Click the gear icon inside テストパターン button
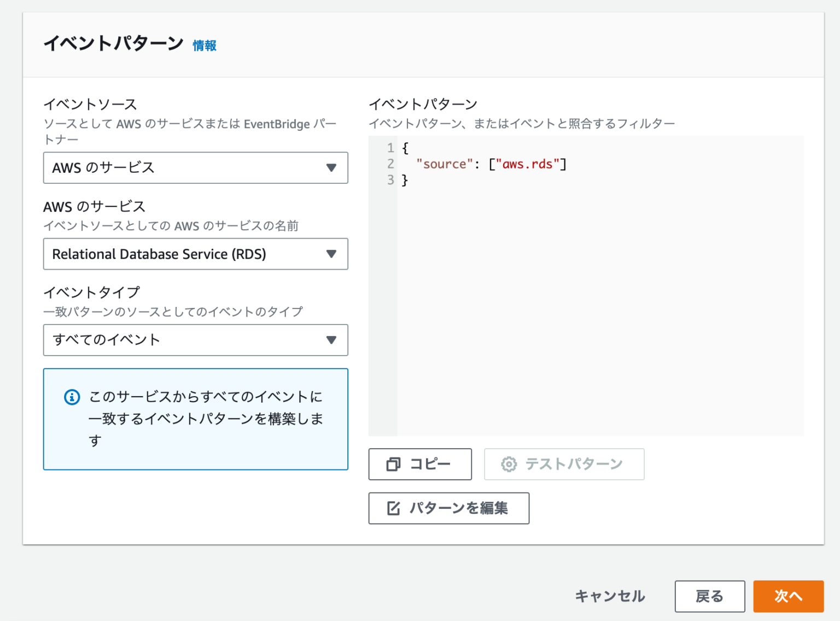The width and height of the screenshot is (840, 621). tap(509, 464)
